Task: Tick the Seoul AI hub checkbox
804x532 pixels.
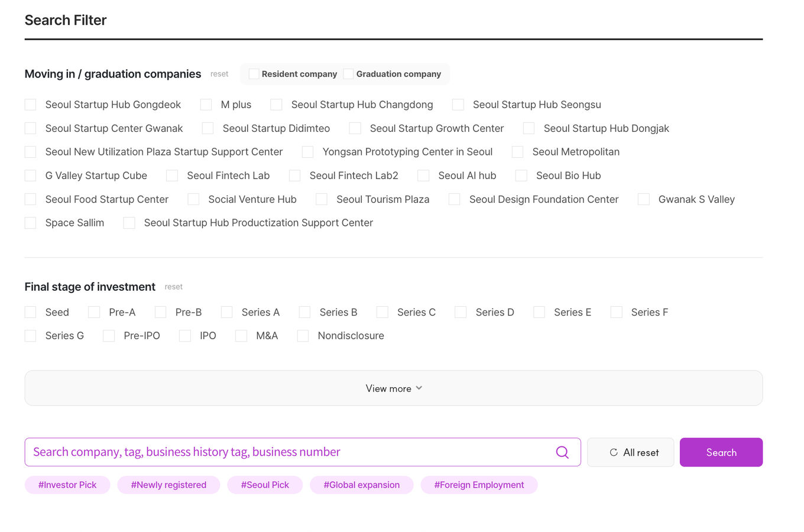Action: tap(423, 176)
